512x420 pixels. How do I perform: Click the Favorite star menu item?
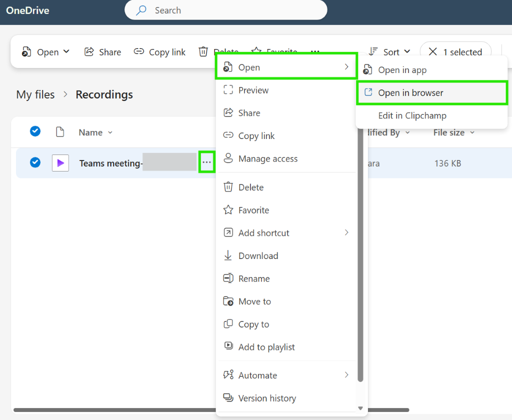click(x=286, y=210)
